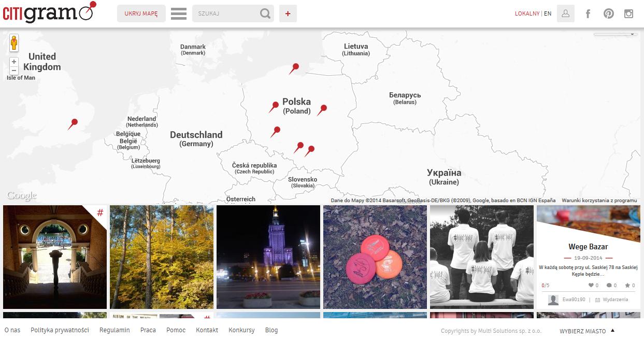Open the Regulamin footer link
Image resolution: width=644 pixels, height=339 pixels.
click(x=115, y=330)
